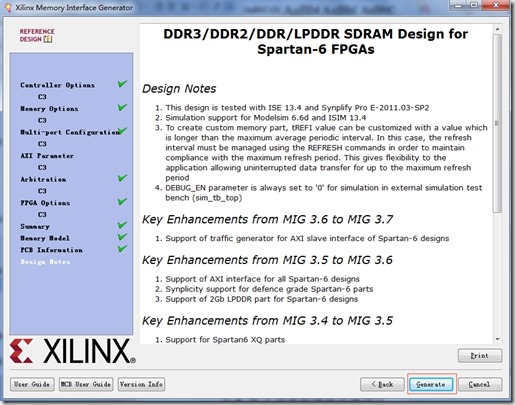Print the design notes
Image resolution: width=515 pixels, height=405 pixels.
click(x=480, y=356)
